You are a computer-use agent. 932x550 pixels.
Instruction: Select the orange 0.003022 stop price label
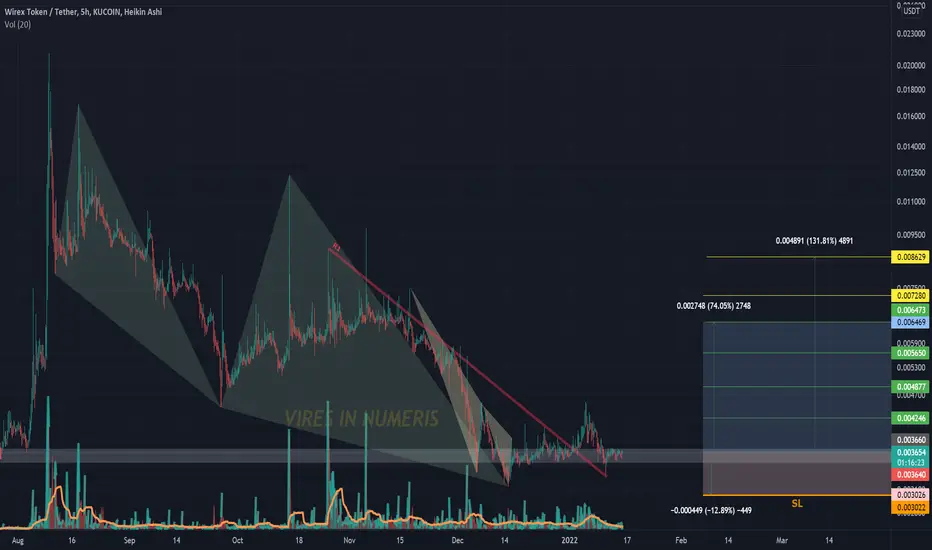coord(911,507)
